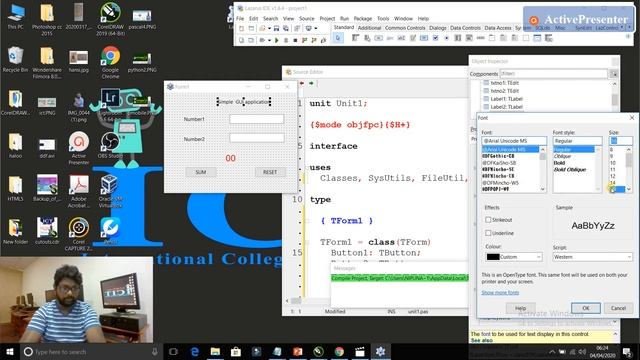The height and width of the screenshot is (360, 640).
Task: Click Windows Start button
Action: [x=9, y=351]
